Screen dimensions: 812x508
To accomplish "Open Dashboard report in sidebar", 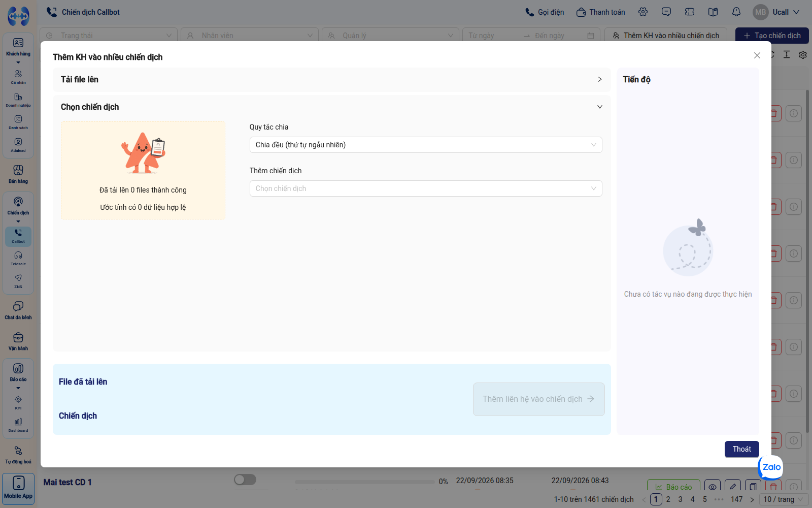I will [18, 425].
